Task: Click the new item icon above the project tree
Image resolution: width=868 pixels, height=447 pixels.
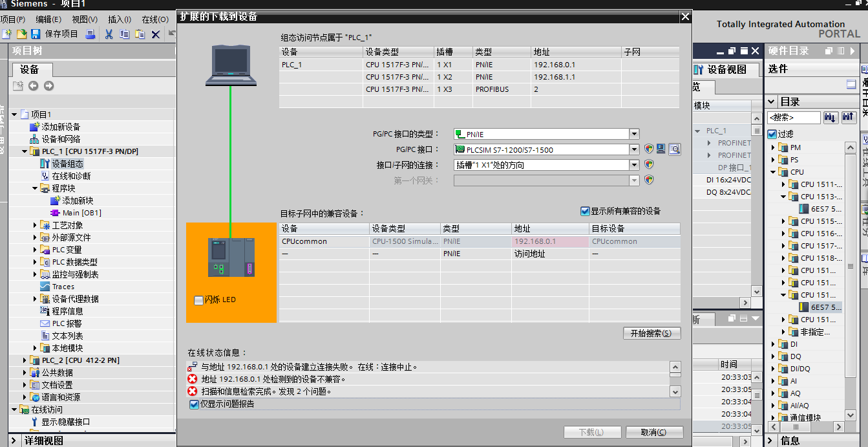Action: (x=18, y=85)
